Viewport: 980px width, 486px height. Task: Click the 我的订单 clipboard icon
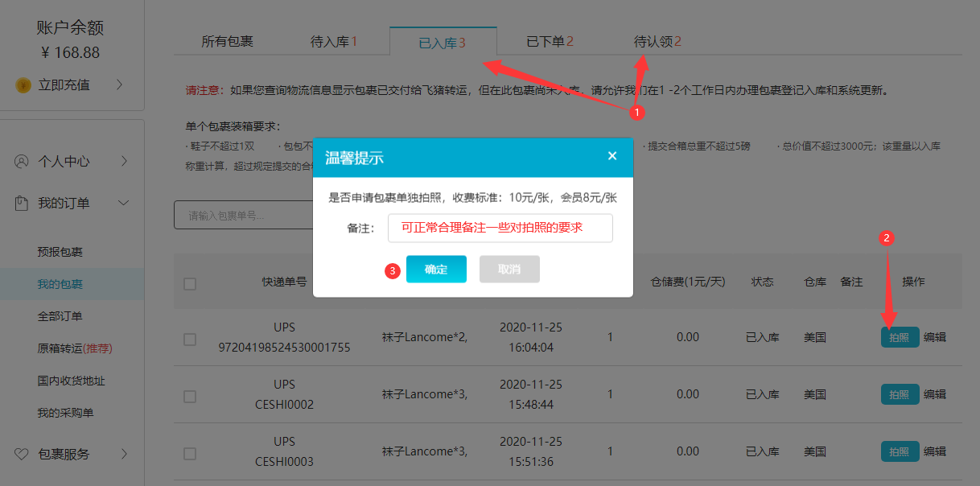[22, 204]
